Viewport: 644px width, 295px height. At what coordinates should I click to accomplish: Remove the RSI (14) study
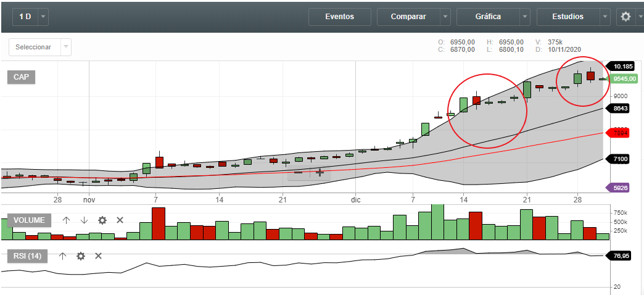pyautogui.click(x=99, y=256)
